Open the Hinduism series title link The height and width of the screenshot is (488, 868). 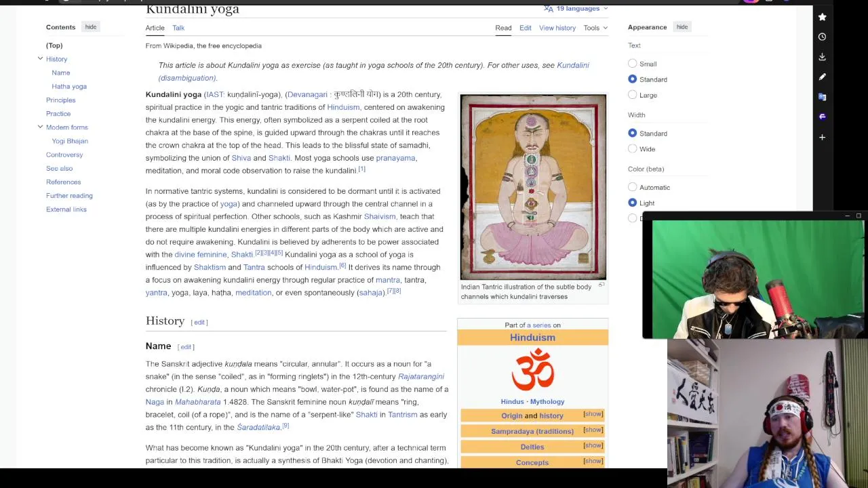point(532,338)
